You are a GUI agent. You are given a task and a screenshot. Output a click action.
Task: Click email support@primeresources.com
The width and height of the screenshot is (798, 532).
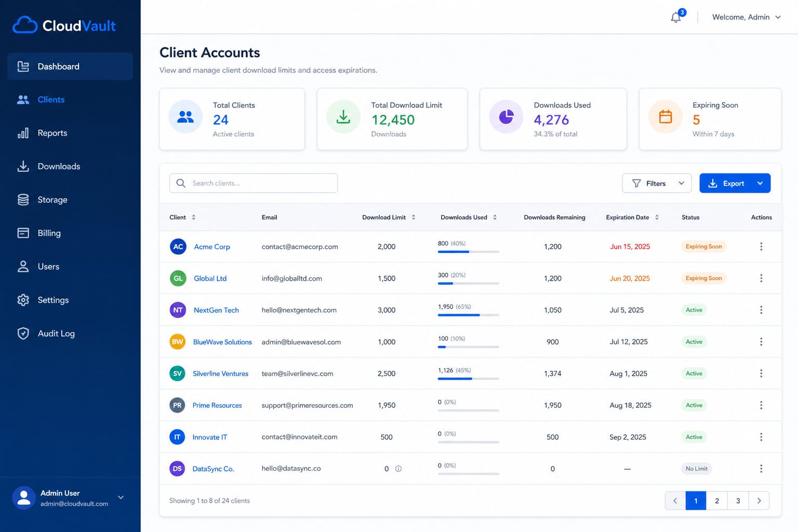tap(307, 405)
